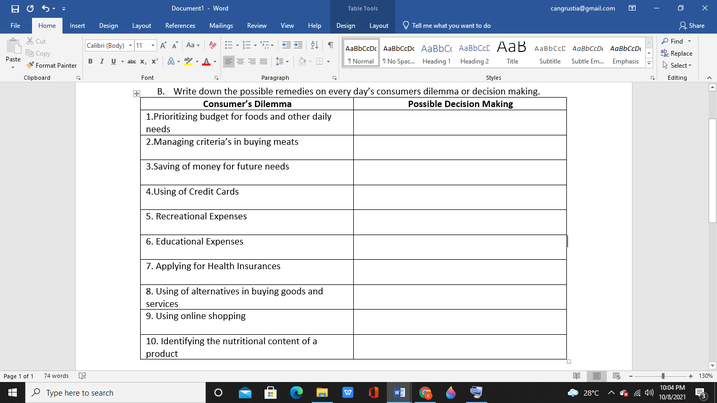Screen dimensions: 717x403
Task: Increase paragraph indent
Action: (298, 45)
